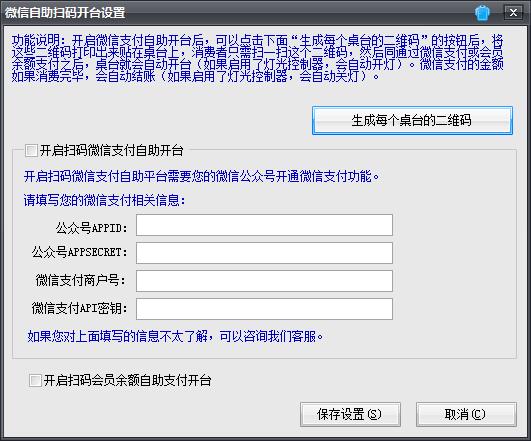This screenshot has height=441, width=531.
Task: Cancel the dialog via 取消(C)
Action: coord(466,414)
